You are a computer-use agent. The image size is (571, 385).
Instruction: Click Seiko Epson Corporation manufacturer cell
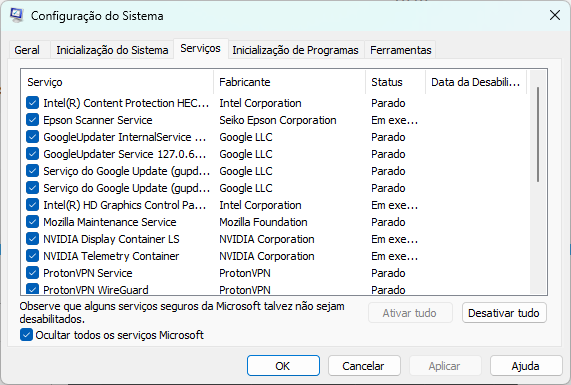point(277,120)
